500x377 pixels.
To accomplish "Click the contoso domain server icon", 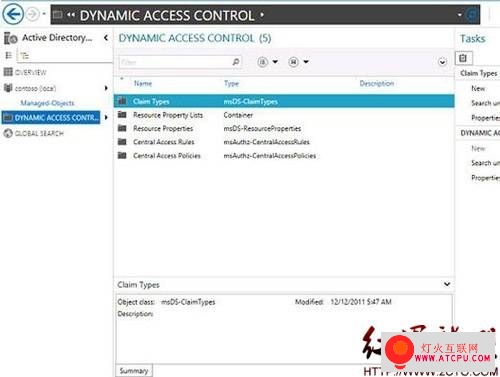I will (x=8, y=88).
